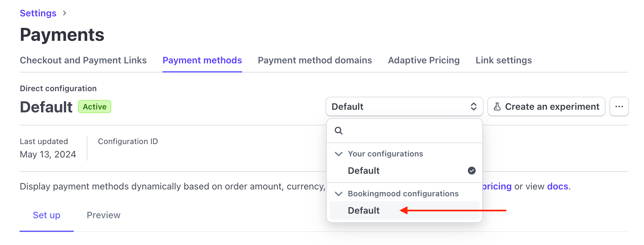Click the checkmark on selected Default configuration
The width and height of the screenshot is (644, 245).
click(x=471, y=171)
